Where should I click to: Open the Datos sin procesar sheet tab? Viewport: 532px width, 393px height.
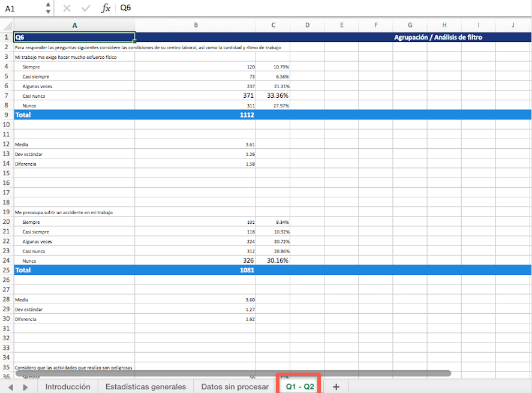click(x=234, y=387)
